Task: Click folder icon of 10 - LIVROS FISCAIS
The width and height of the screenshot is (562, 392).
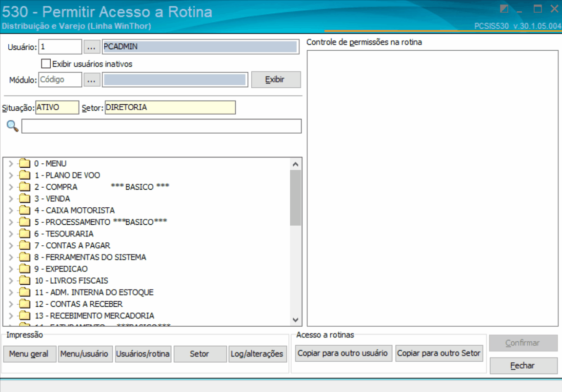Action: click(25, 280)
